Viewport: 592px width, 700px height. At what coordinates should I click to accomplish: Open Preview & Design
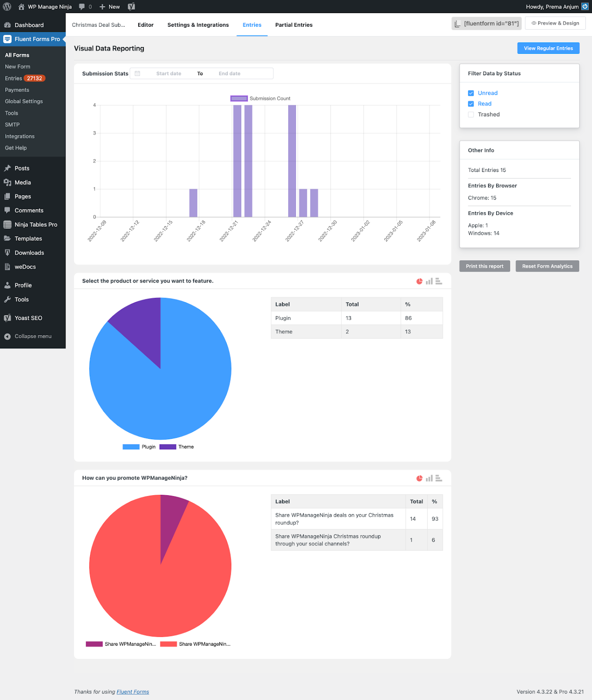tap(555, 23)
